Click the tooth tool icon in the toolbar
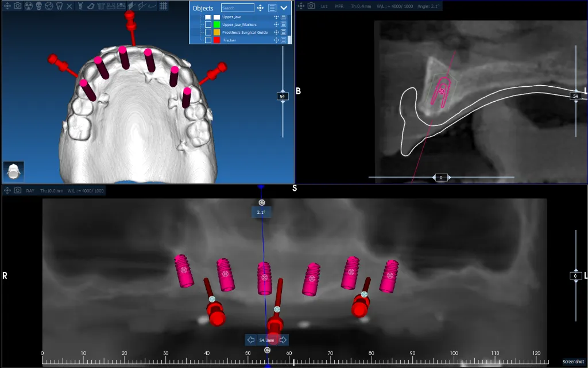This screenshot has height=368, width=588. point(59,6)
